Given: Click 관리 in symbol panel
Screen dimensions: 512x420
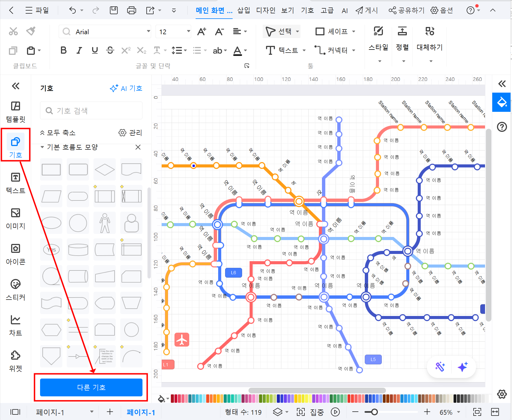Looking at the screenshot, I should click(x=130, y=133).
